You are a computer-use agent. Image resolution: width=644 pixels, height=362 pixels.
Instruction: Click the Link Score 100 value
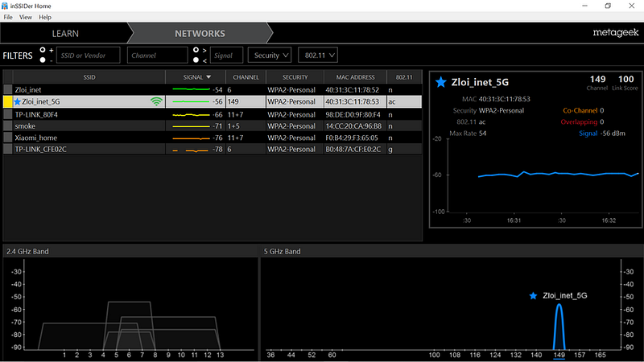625,79
